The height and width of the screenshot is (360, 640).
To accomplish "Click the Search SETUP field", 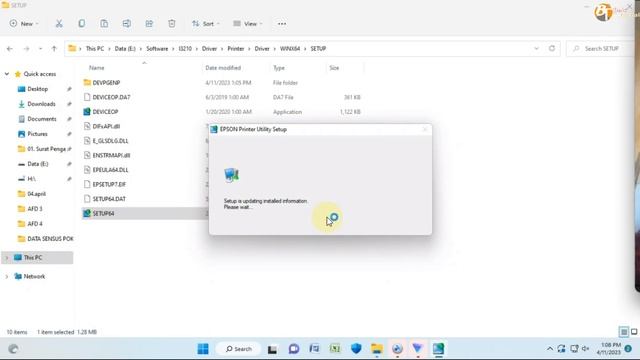I will pos(600,49).
